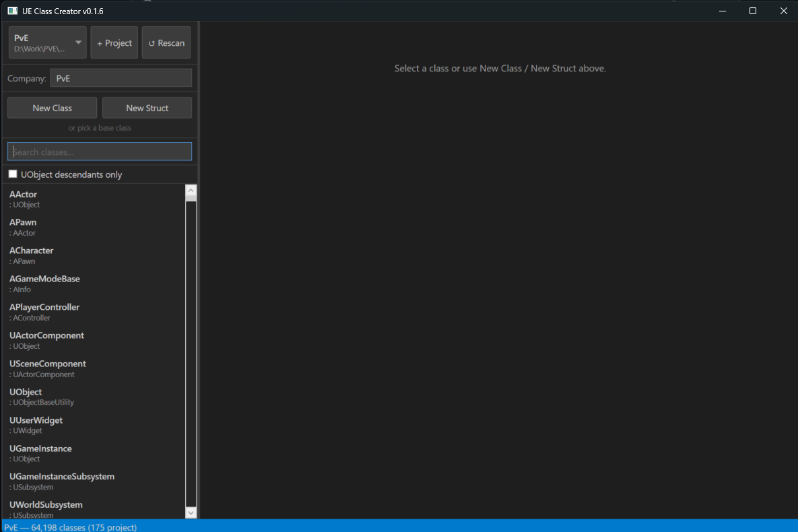This screenshot has height=532, width=798.
Task: Click the New Struct button
Action: pos(147,108)
